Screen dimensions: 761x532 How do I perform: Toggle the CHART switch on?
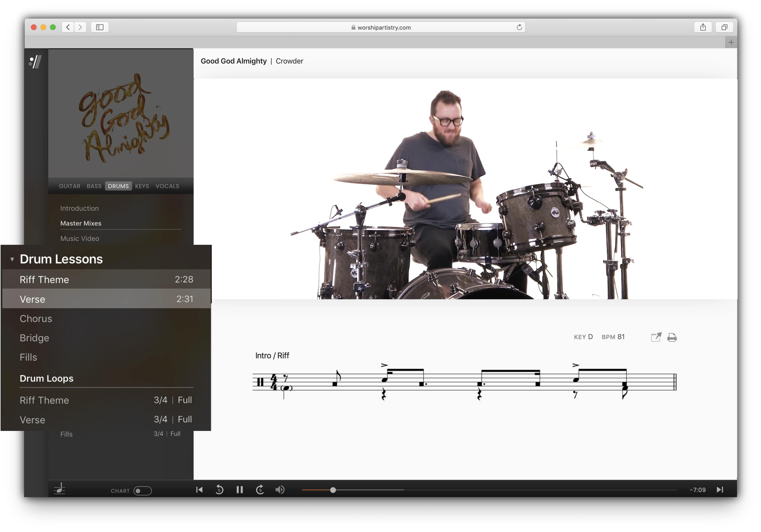pos(142,491)
